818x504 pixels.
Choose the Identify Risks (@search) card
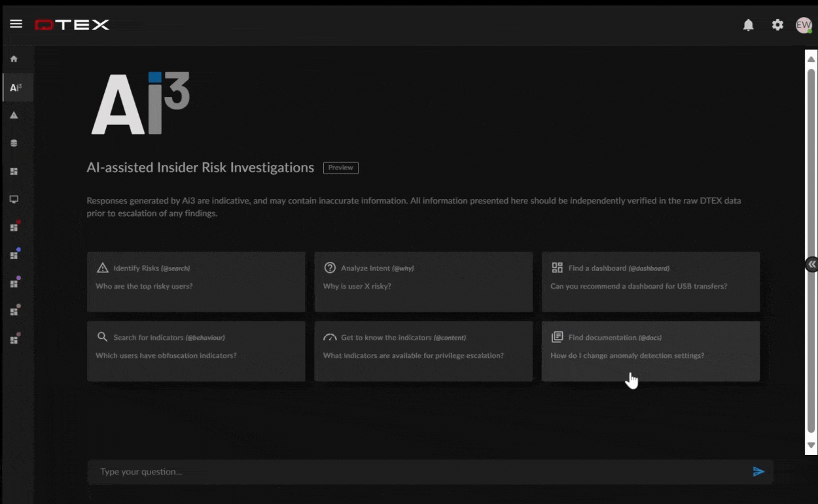click(x=196, y=282)
